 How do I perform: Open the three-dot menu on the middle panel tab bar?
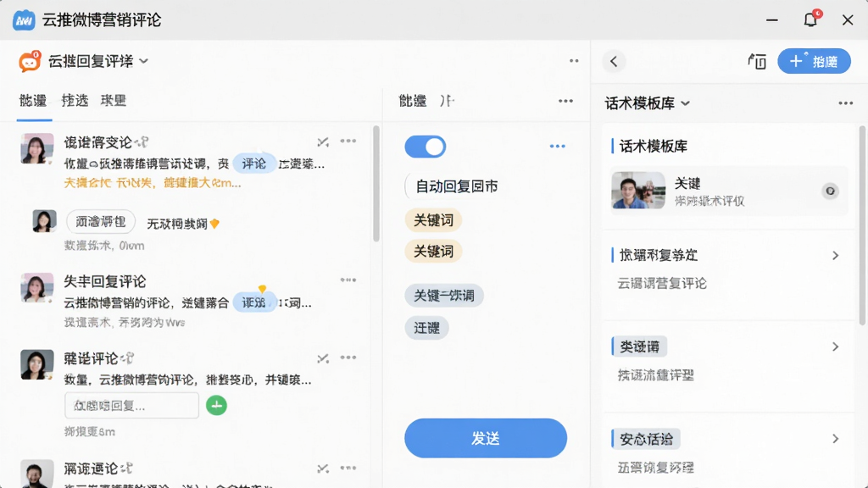point(565,101)
